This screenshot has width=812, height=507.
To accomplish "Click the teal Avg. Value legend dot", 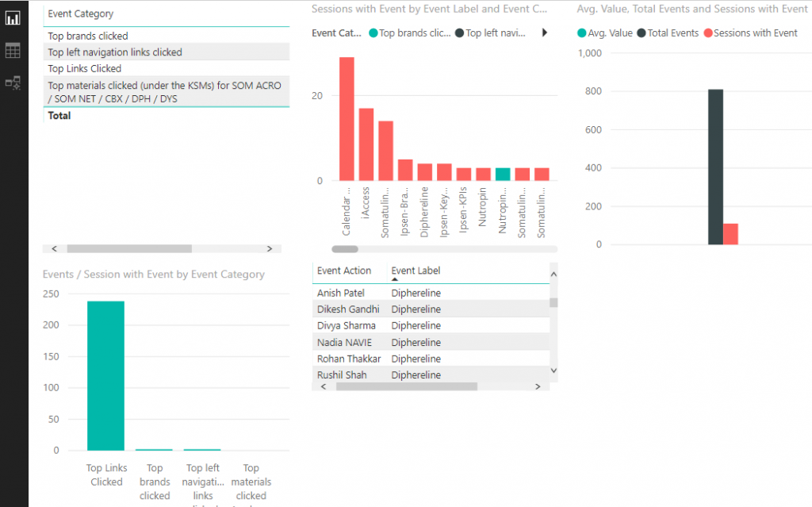I will coord(584,33).
